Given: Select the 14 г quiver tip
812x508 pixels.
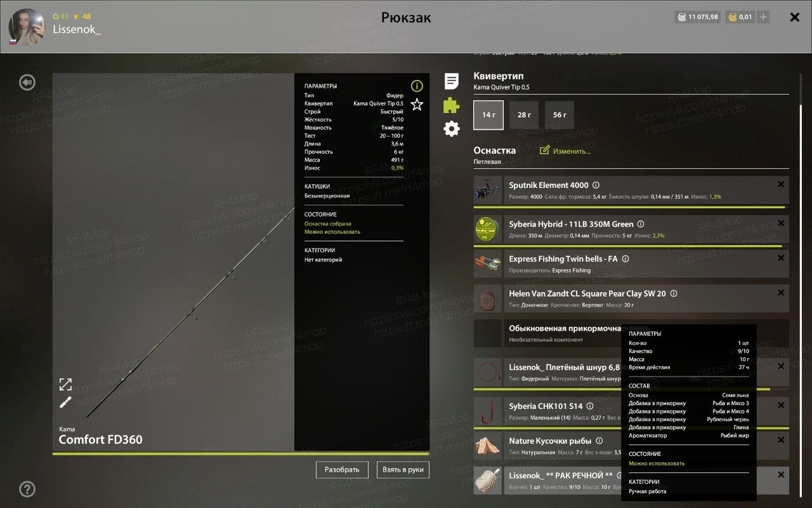Looking at the screenshot, I should pyautogui.click(x=488, y=115).
